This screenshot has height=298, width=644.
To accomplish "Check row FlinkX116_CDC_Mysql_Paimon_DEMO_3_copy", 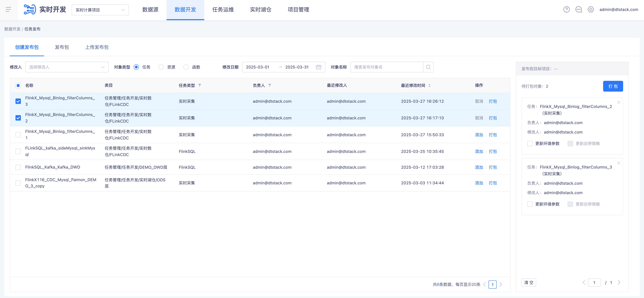I will click(x=18, y=183).
